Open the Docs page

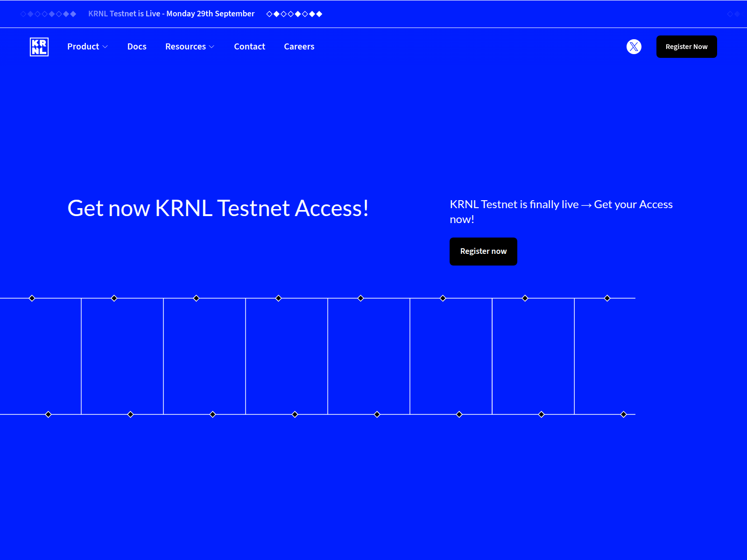pyautogui.click(x=137, y=47)
